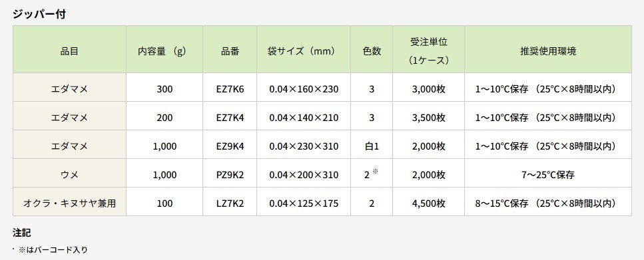Click the 色数 column header
This screenshot has height=260, width=644.
point(372,51)
